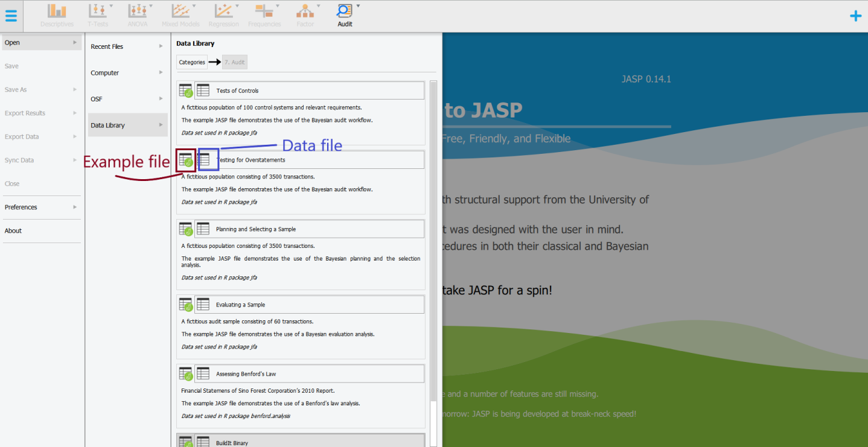868x447 pixels.
Task: Select the Mixed Models icon
Action: pos(180,12)
